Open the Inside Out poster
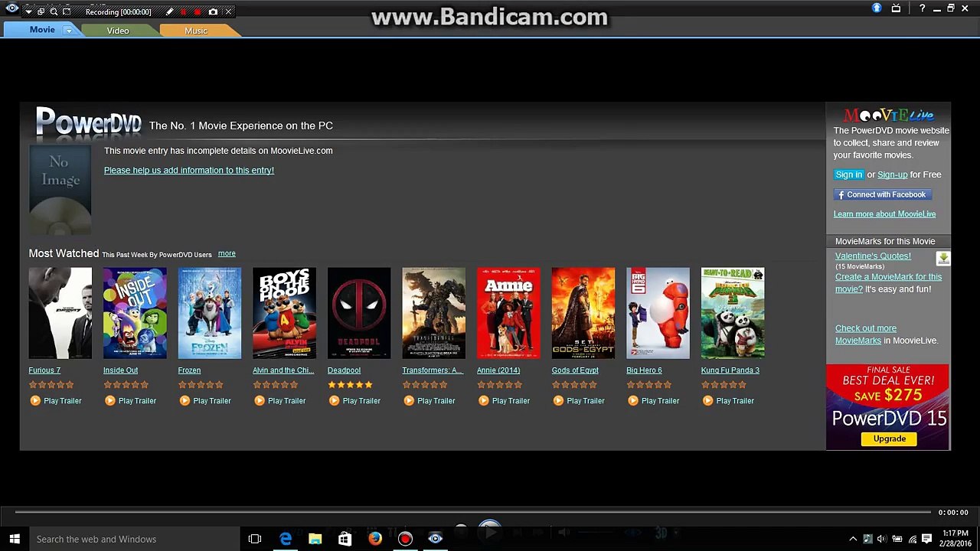 pos(135,313)
